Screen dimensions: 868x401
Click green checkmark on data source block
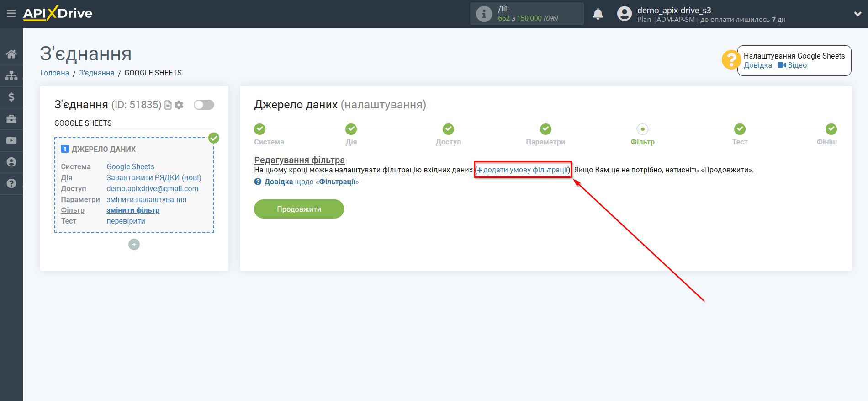[x=214, y=138]
